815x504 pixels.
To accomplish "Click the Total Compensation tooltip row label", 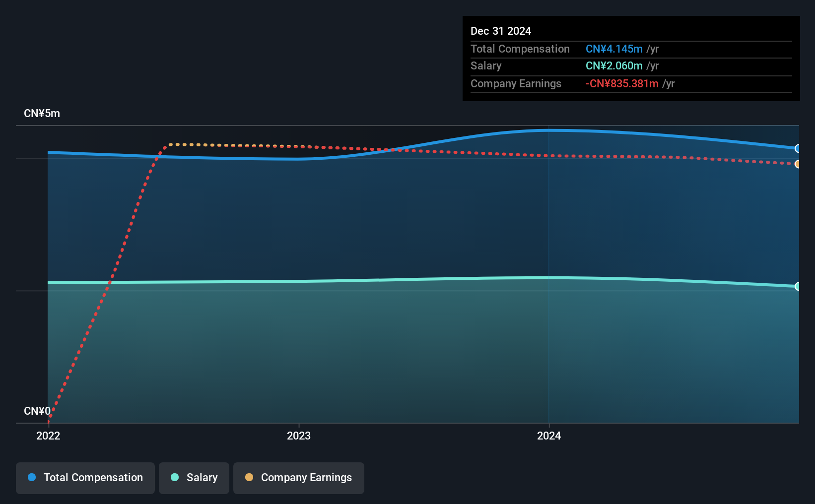I will click(520, 49).
